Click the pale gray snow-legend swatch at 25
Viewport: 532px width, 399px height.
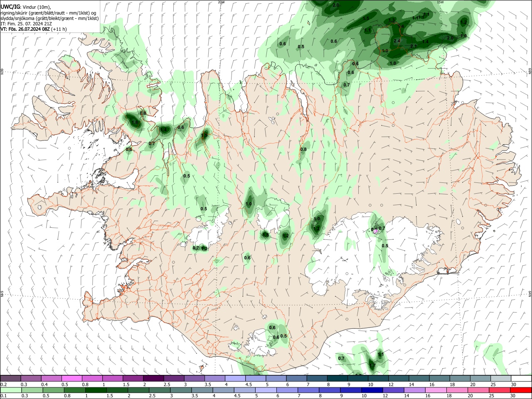pyautogui.click(x=501, y=378)
